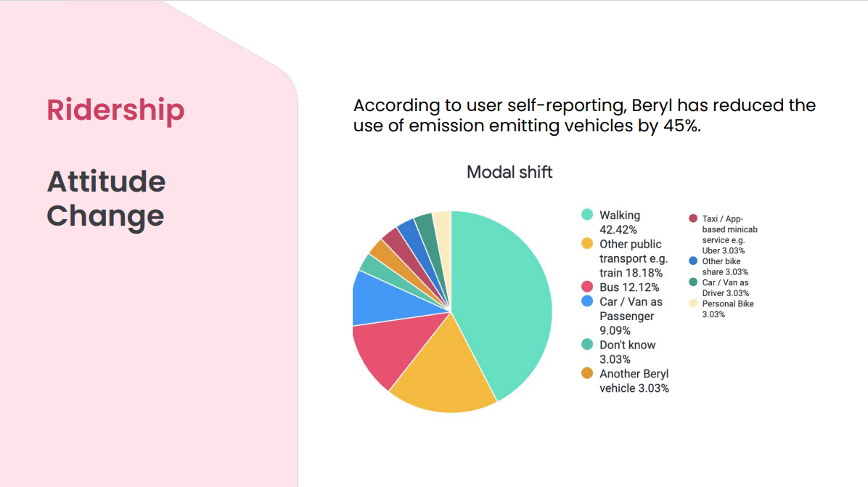Click the Beryl emission reduction statement text
Image resolution: width=868 pixels, height=487 pixels.
click(584, 115)
